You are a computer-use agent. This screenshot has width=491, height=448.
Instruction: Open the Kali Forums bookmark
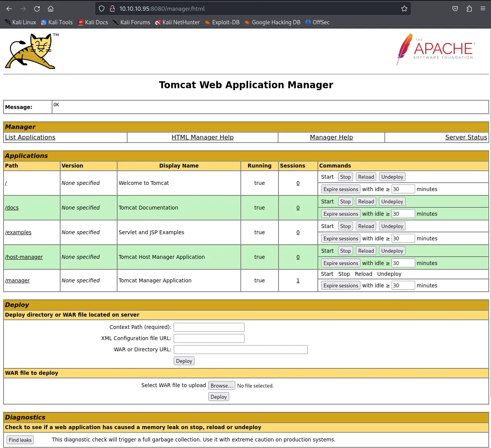[x=131, y=22]
